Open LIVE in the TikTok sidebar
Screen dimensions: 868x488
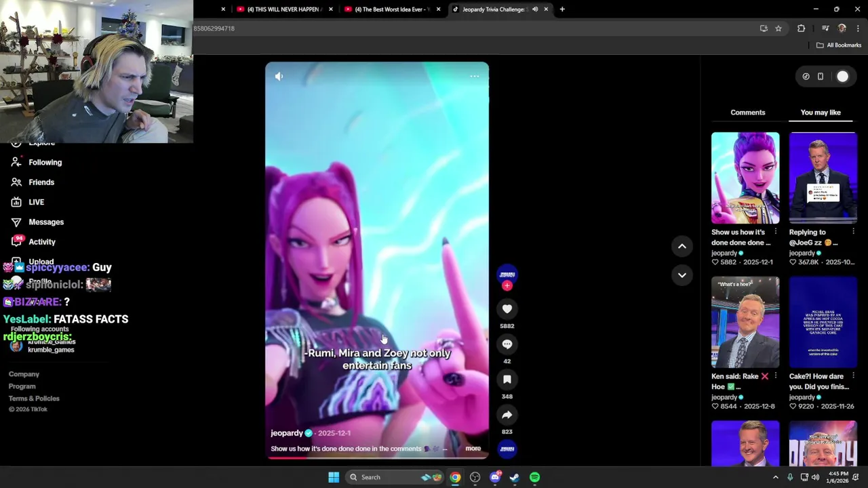pyautogui.click(x=36, y=202)
